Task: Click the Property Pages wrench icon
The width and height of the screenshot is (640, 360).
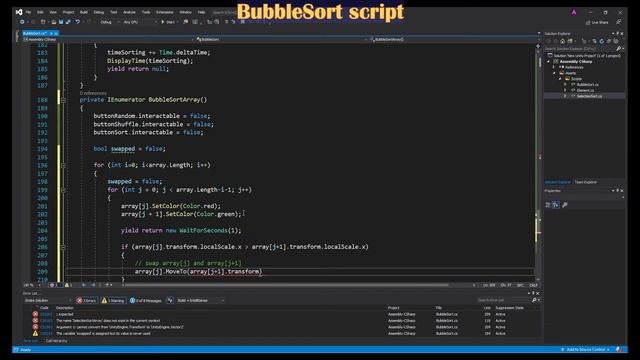Action: point(565,205)
